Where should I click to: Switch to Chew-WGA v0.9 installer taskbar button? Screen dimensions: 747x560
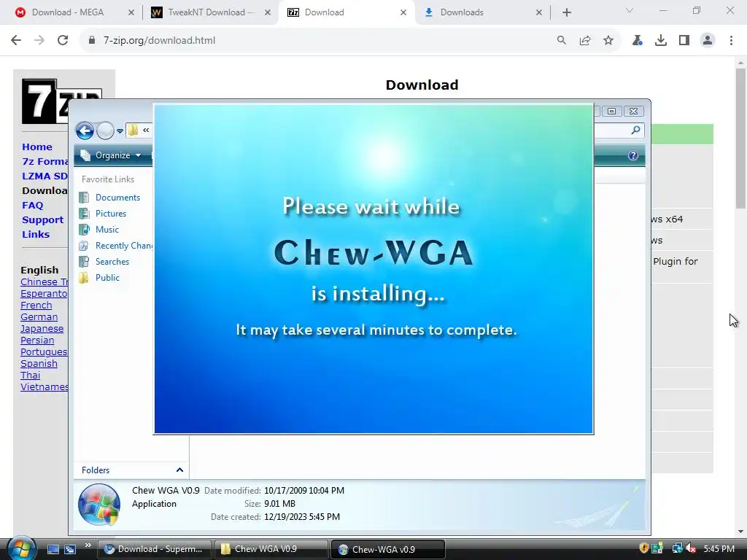coord(388,549)
